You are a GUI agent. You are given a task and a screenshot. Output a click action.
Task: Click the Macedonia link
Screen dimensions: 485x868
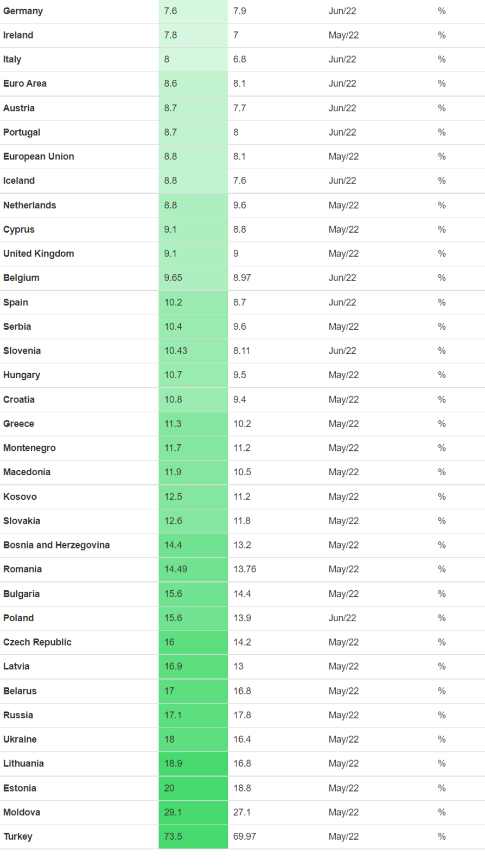coord(27,472)
